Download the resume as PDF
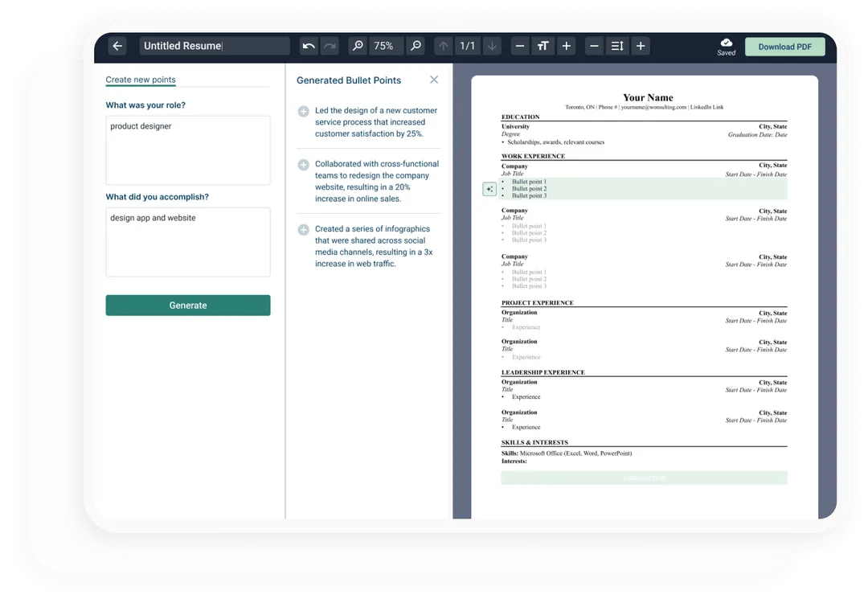 click(x=785, y=47)
